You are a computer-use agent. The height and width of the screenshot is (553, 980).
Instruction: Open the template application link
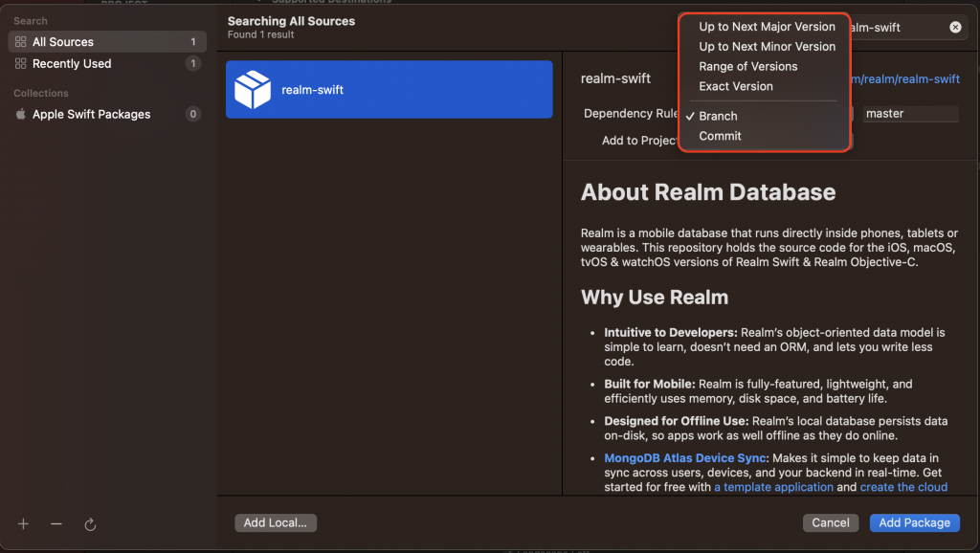(x=773, y=487)
